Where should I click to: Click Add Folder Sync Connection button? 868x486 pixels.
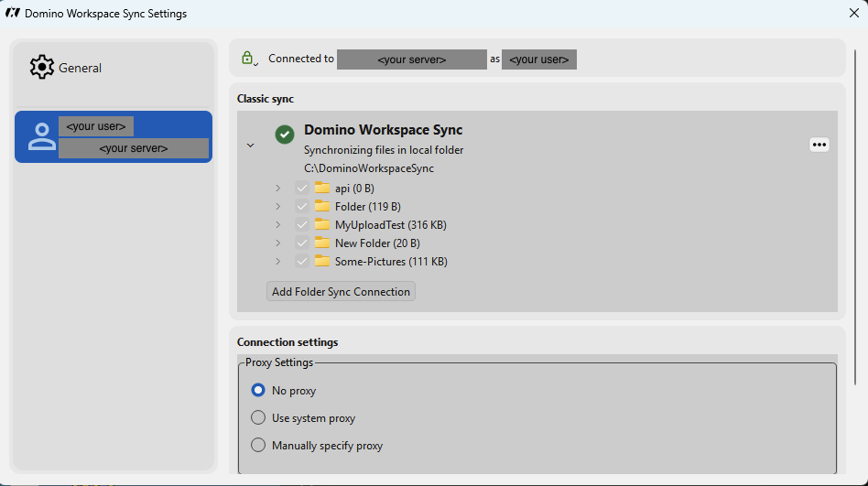pos(341,292)
